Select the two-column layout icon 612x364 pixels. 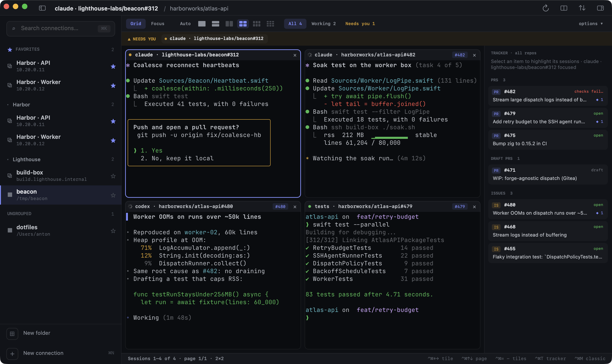(229, 24)
